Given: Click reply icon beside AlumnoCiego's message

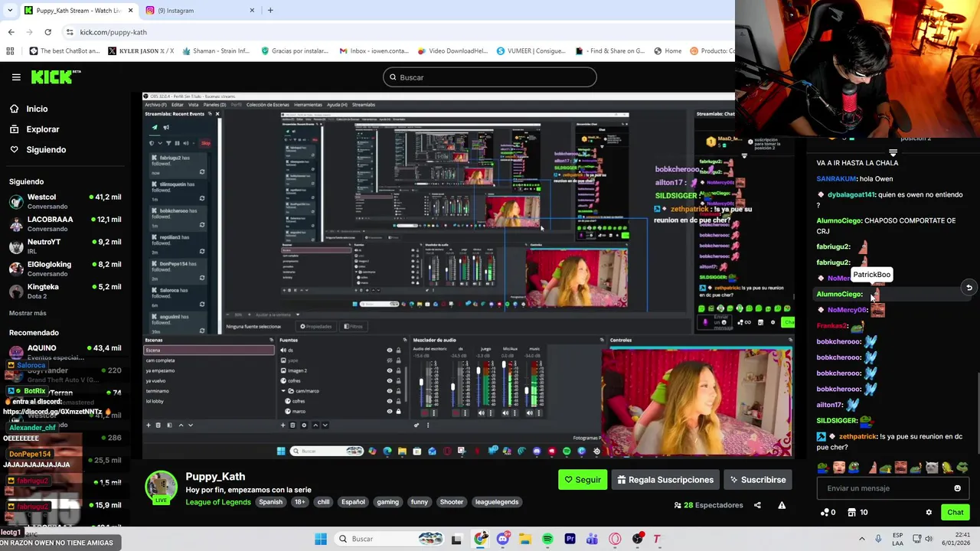Looking at the screenshot, I should (969, 288).
